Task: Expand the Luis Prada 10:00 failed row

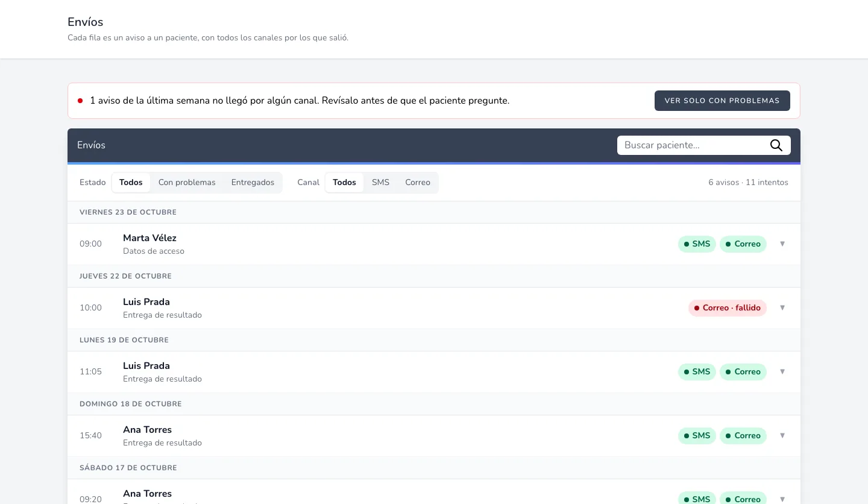Action: coord(782,308)
